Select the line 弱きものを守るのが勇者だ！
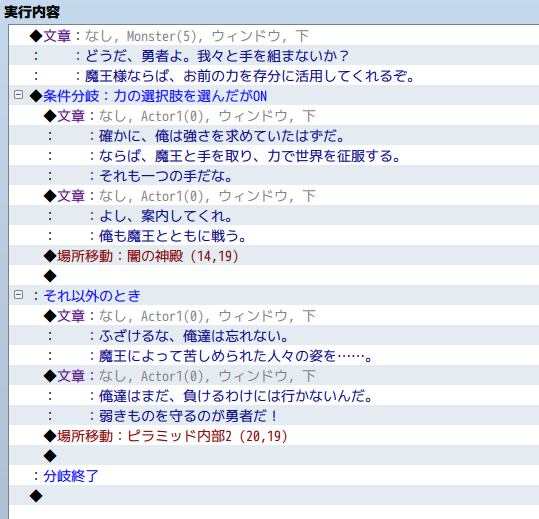Screen dimensions: 539x519 (x=274, y=416)
